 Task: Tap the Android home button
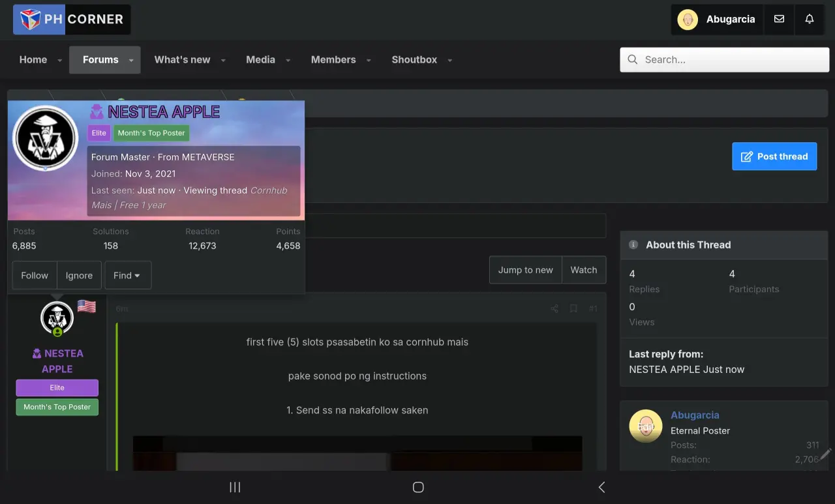pos(419,487)
